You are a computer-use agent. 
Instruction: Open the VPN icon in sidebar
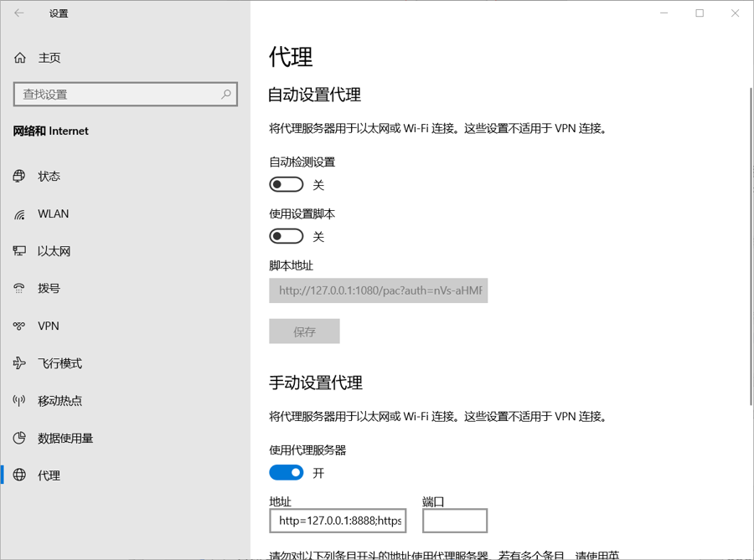pyautogui.click(x=20, y=326)
